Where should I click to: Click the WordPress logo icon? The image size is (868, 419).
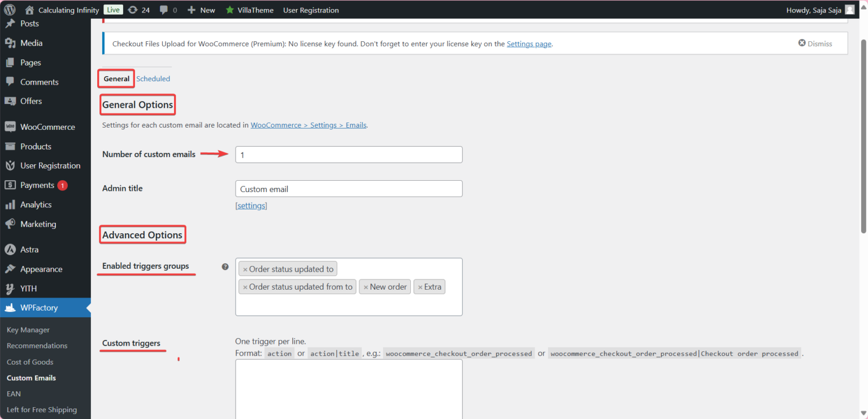(x=10, y=10)
